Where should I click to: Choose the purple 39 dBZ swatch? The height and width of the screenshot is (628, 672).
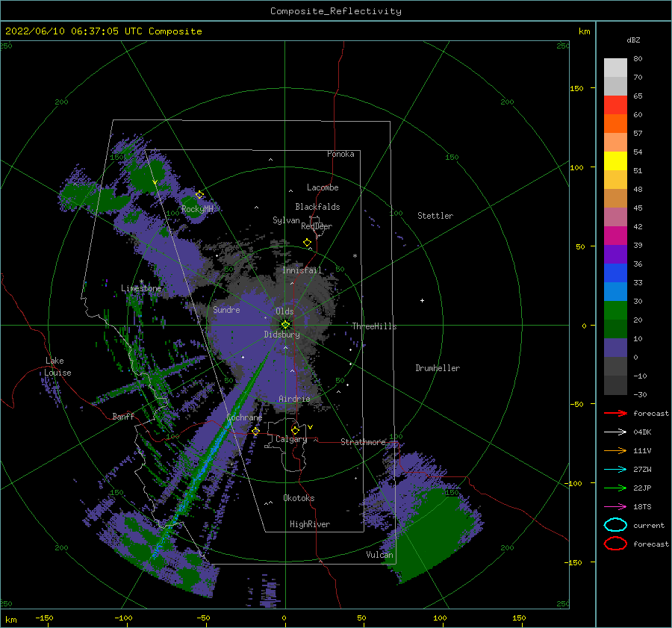point(615,254)
